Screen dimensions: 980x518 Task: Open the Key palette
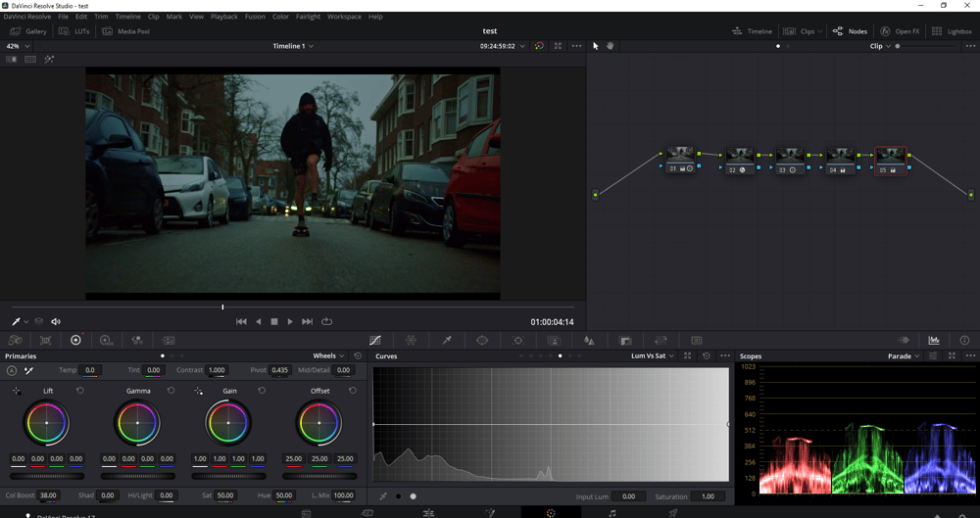(x=625, y=341)
